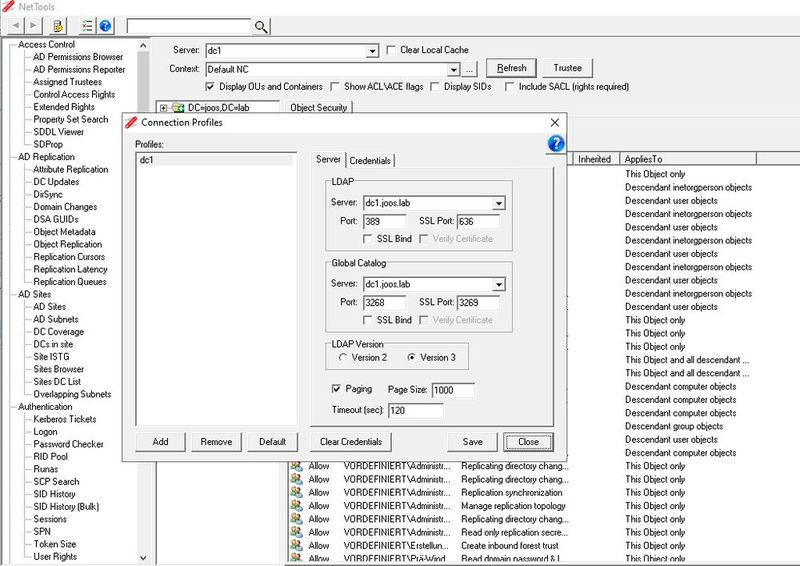Click the AppliesTo column header
Screen dimensions: 800x566
[x=688, y=159]
